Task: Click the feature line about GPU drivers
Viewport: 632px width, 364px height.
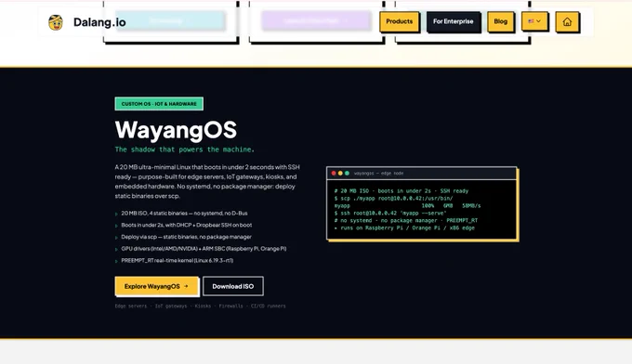Action: (204, 249)
